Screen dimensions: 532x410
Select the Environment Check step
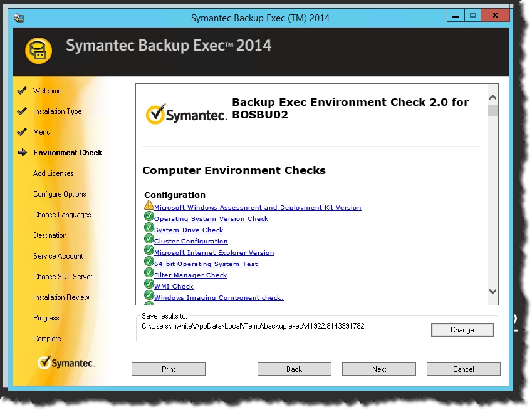68,153
